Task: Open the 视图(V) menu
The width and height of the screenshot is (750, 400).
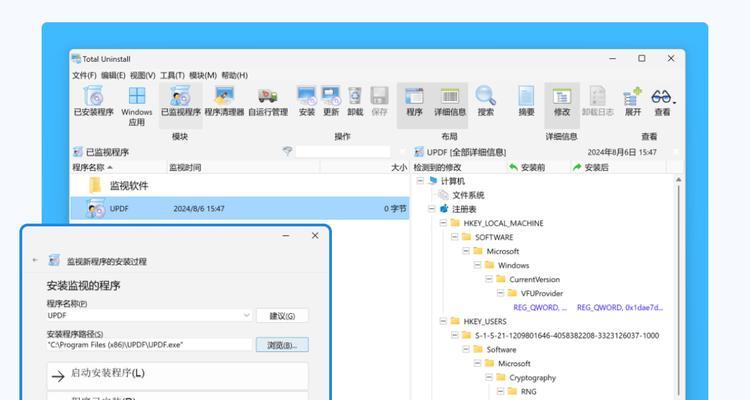Action: click(143, 75)
